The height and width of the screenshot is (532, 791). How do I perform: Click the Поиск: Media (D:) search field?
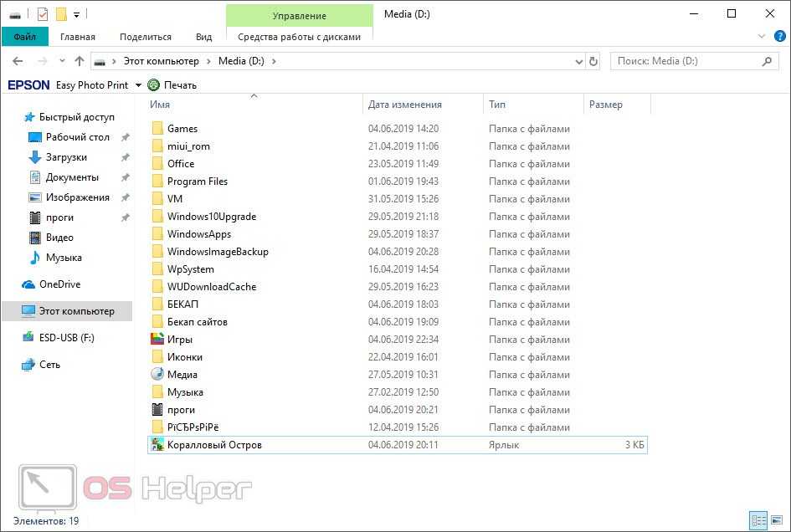click(686, 61)
